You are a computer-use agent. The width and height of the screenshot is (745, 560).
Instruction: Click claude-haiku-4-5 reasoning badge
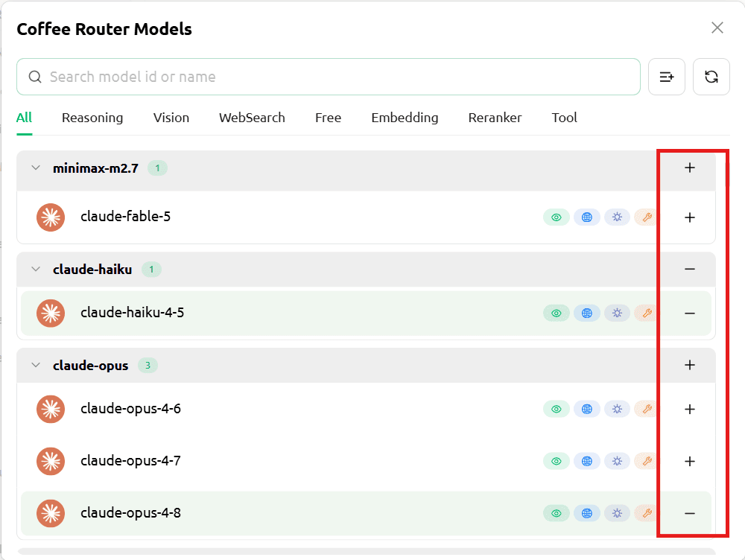click(x=617, y=314)
